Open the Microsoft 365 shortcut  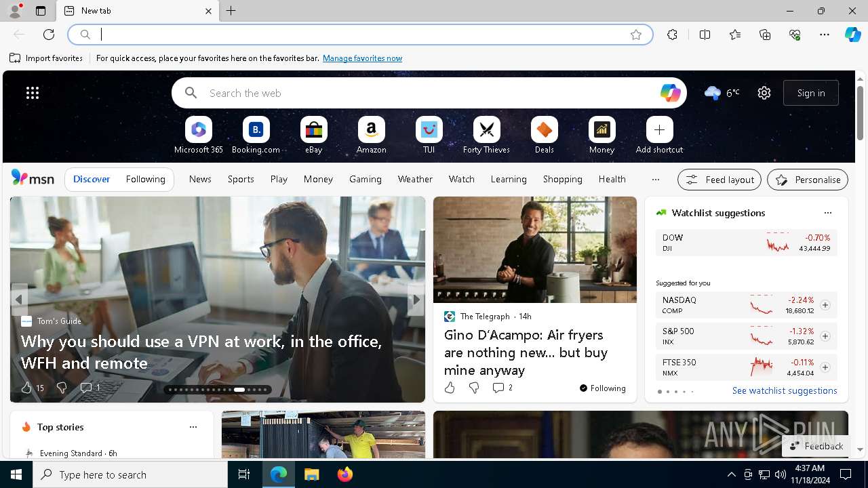click(198, 136)
